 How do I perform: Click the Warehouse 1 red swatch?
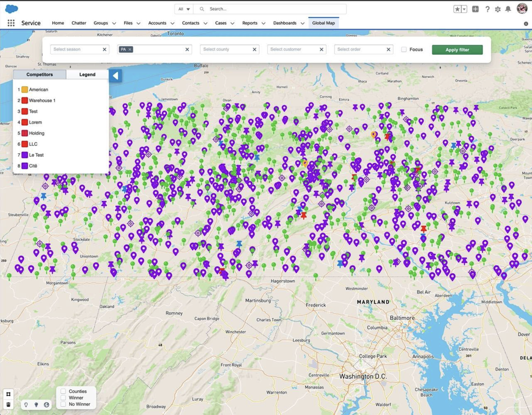pos(25,101)
